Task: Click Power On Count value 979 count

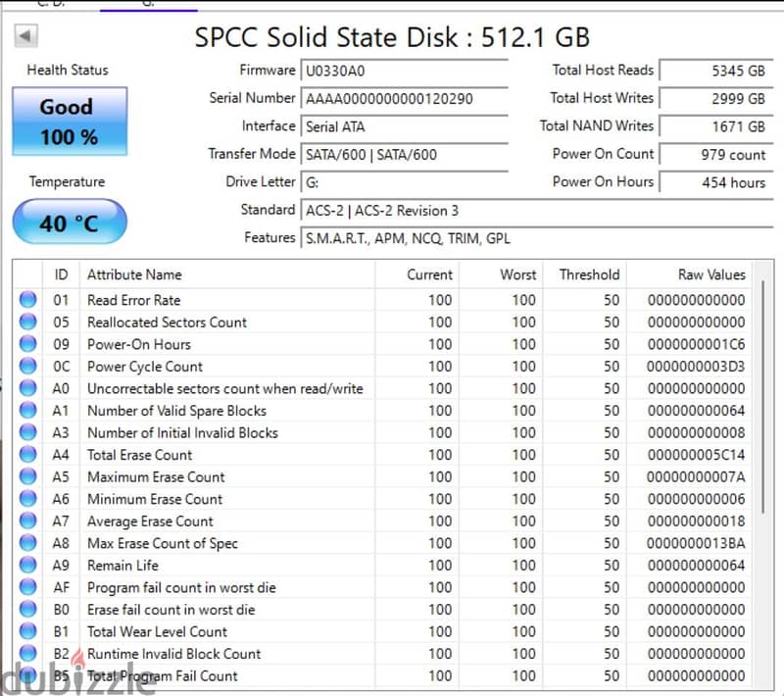Action: pos(716,155)
